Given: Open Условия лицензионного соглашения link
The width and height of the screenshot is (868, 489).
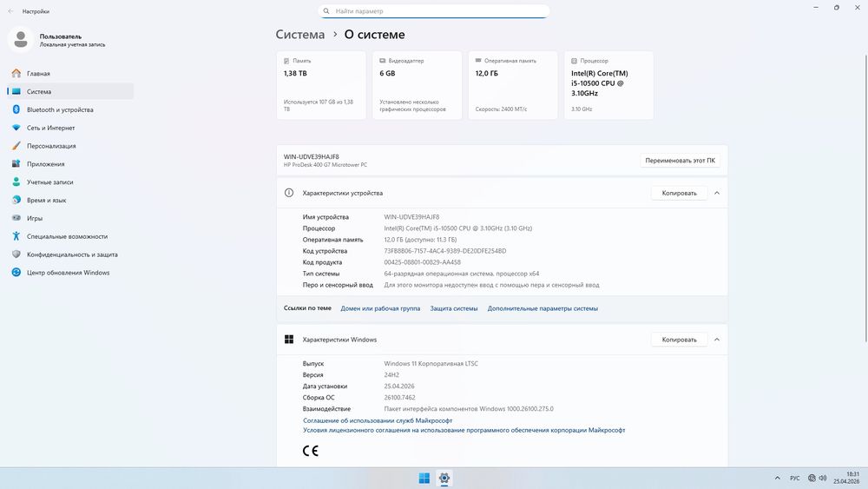Looking at the screenshot, I should click(x=464, y=430).
